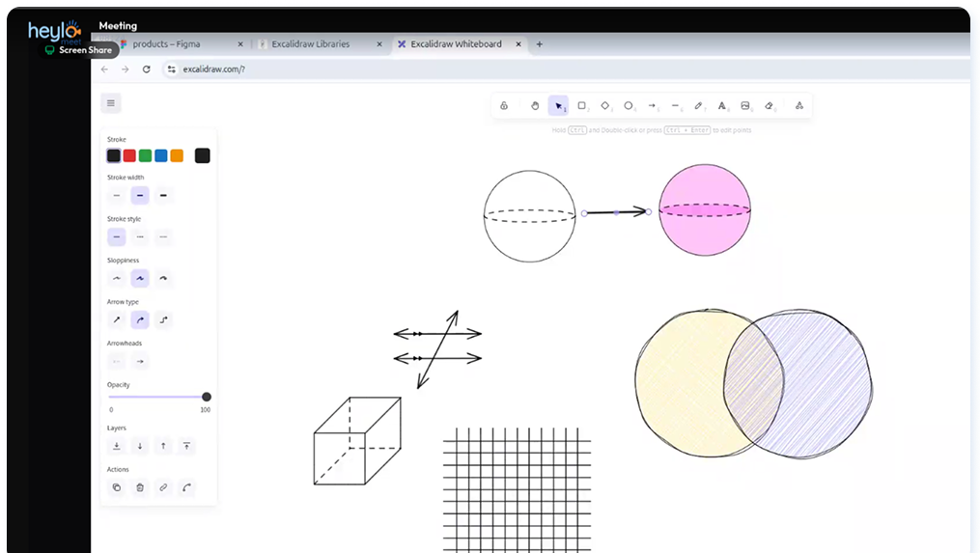Screen dimensions: 980x553
Task: Open the more shapes tools icon
Action: (x=799, y=105)
